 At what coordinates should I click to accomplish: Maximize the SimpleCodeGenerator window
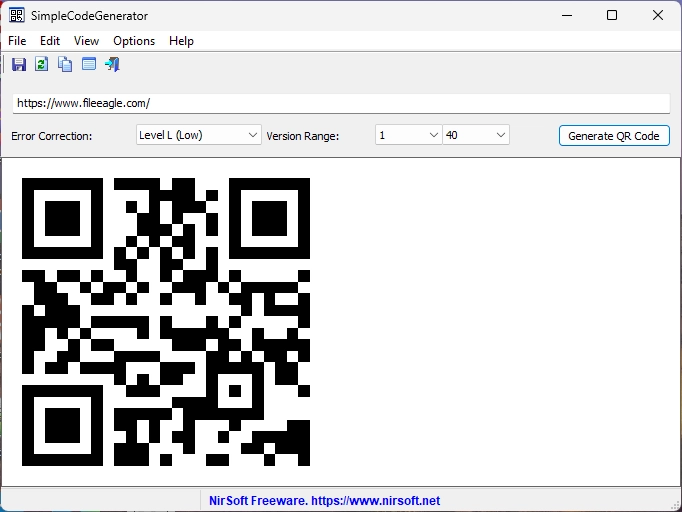click(612, 16)
